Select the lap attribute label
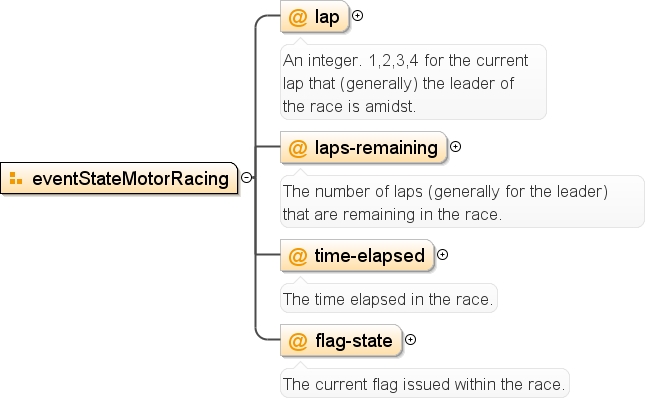This screenshot has height=401, width=652. pos(327,17)
